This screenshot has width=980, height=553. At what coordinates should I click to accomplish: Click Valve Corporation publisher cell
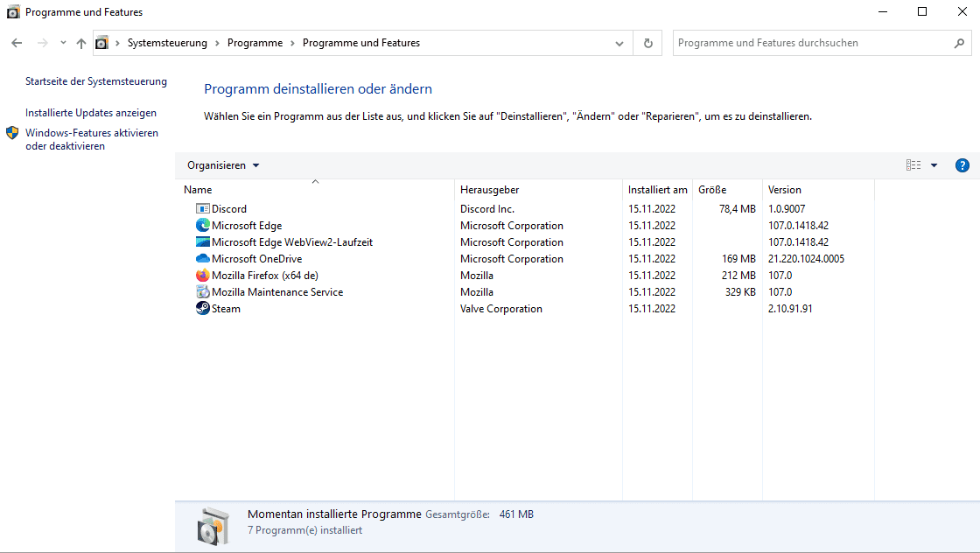(x=501, y=309)
